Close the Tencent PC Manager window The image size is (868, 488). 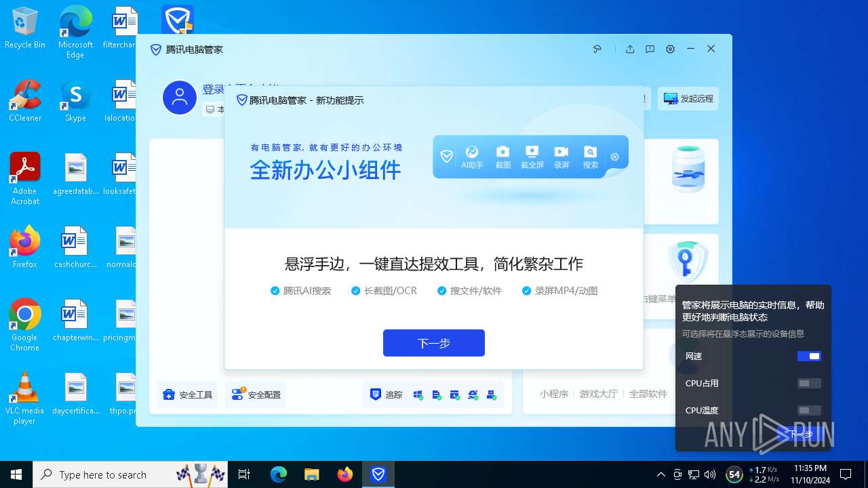(x=711, y=49)
